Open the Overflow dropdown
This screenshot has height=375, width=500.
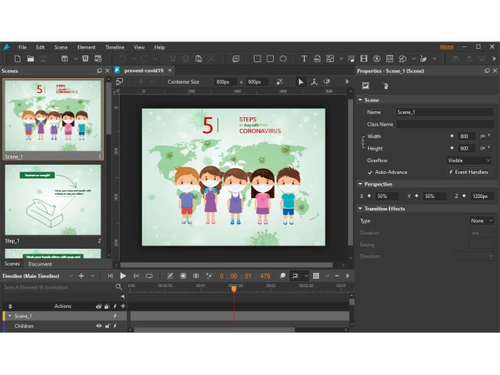point(469,160)
